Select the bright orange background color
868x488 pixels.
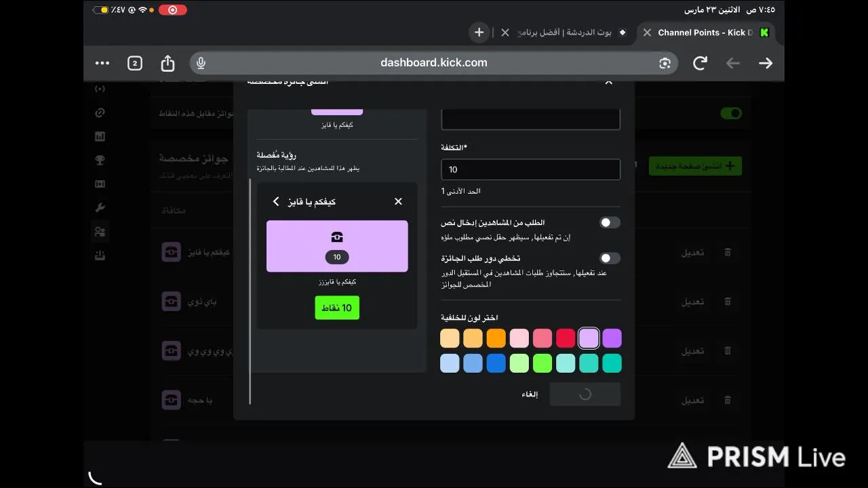pyautogui.click(x=496, y=338)
